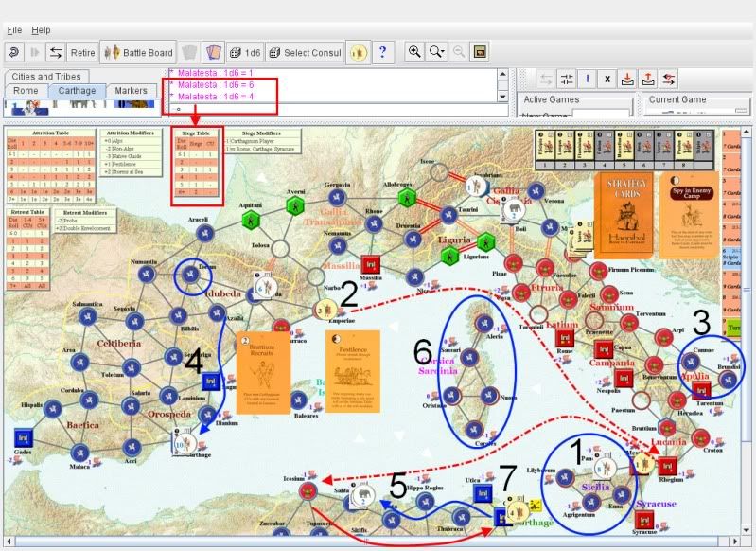The width and height of the screenshot is (756, 551).
Task: Open the Markers tab
Action: tap(131, 90)
